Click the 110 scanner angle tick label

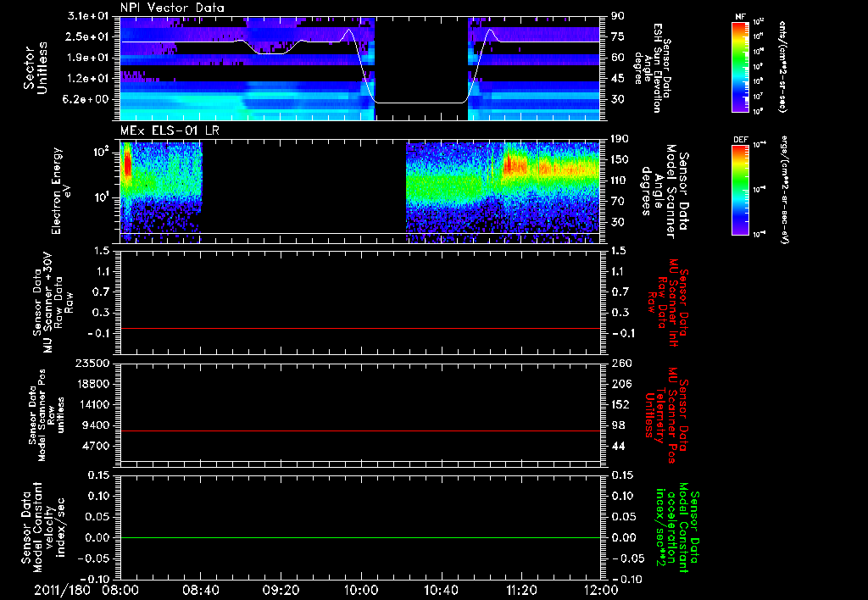pyautogui.click(x=620, y=181)
